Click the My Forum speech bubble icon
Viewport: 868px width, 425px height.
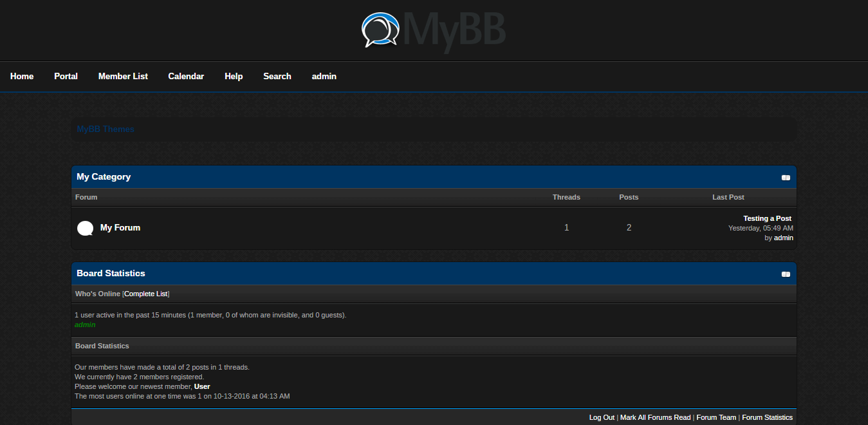pyautogui.click(x=85, y=228)
